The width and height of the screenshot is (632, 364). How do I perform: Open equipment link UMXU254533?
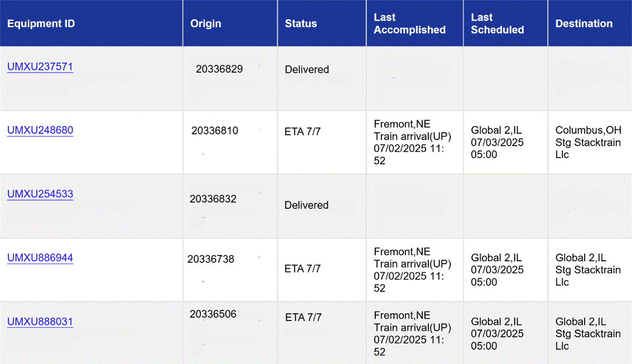coord(40,194)
